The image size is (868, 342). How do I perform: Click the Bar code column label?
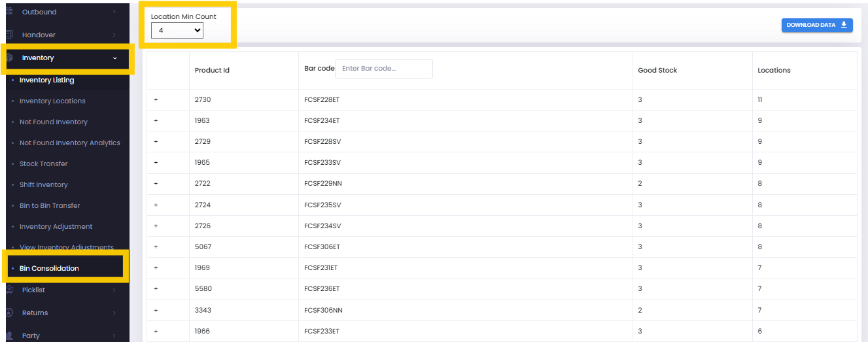click(x=319, y=68)
